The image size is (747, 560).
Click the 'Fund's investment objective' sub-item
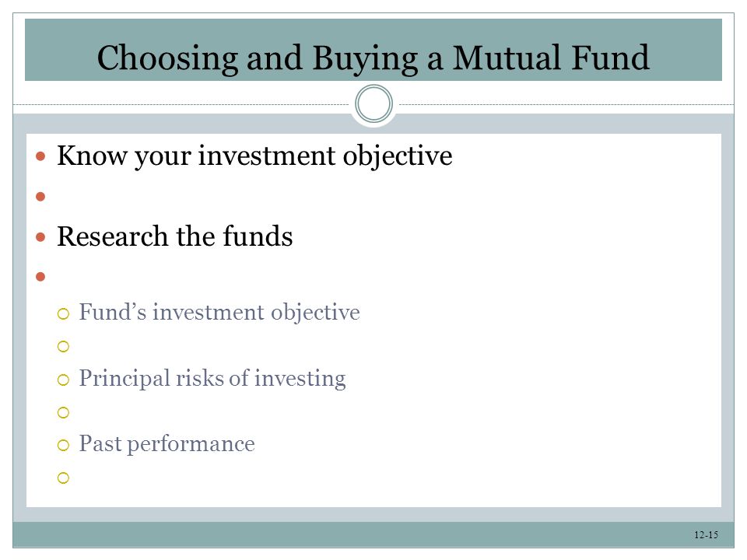[219, 313]
